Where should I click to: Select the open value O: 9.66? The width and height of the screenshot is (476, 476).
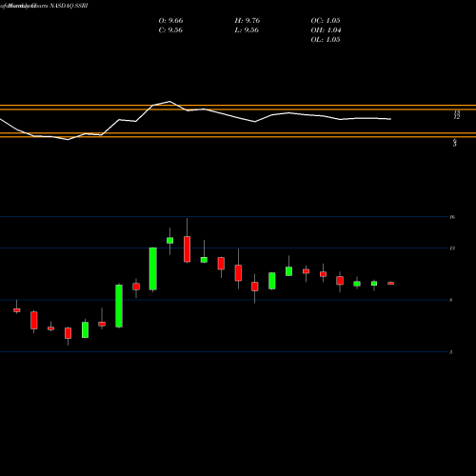[170, 21]
